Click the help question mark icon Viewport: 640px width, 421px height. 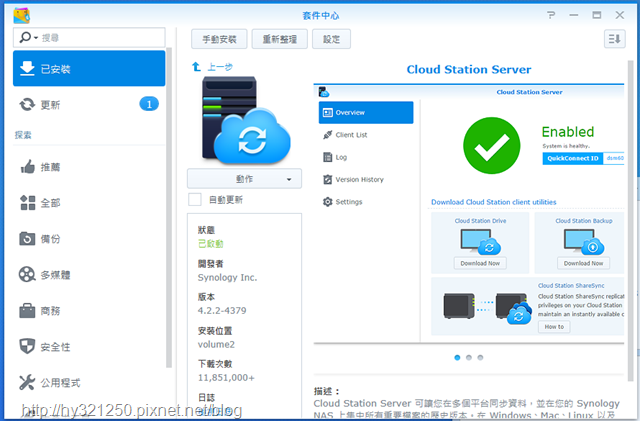[551, 15]
